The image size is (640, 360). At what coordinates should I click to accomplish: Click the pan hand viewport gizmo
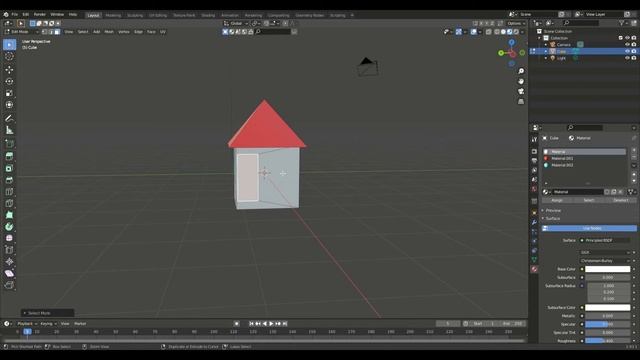pyautogui.click(x=521, y=81)
